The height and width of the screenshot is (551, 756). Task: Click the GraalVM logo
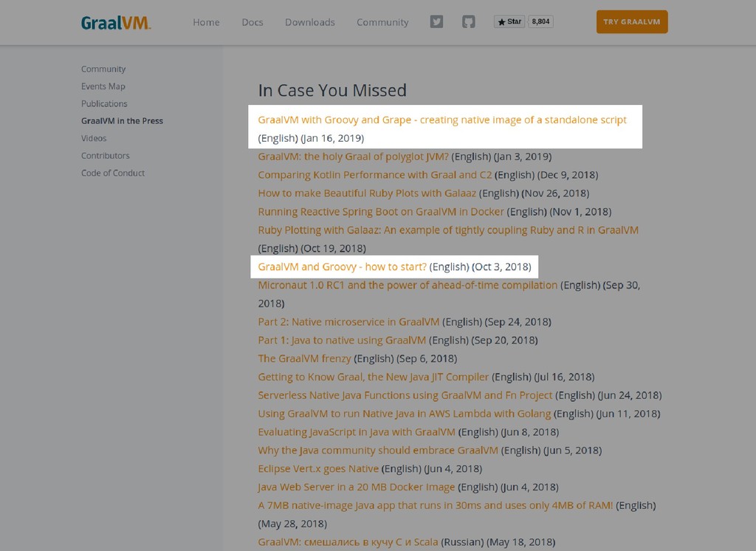(x=116, y=22)
